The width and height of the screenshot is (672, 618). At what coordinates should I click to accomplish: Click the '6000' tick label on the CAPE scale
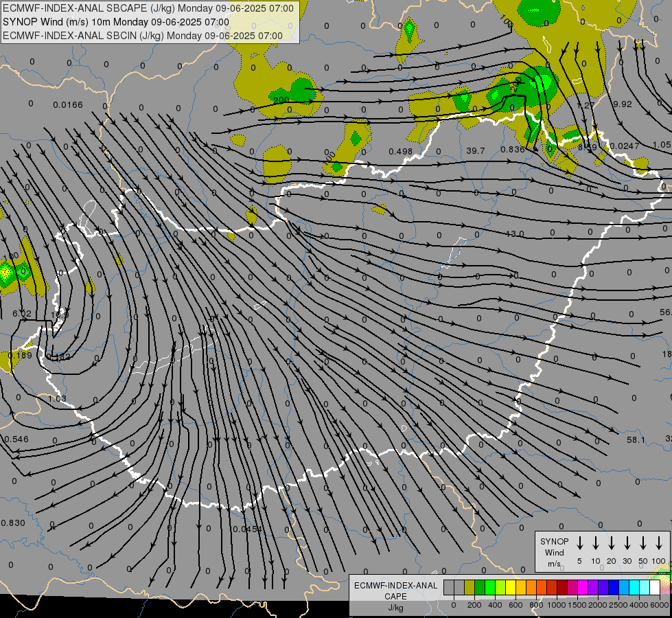[x=660, y=605]
